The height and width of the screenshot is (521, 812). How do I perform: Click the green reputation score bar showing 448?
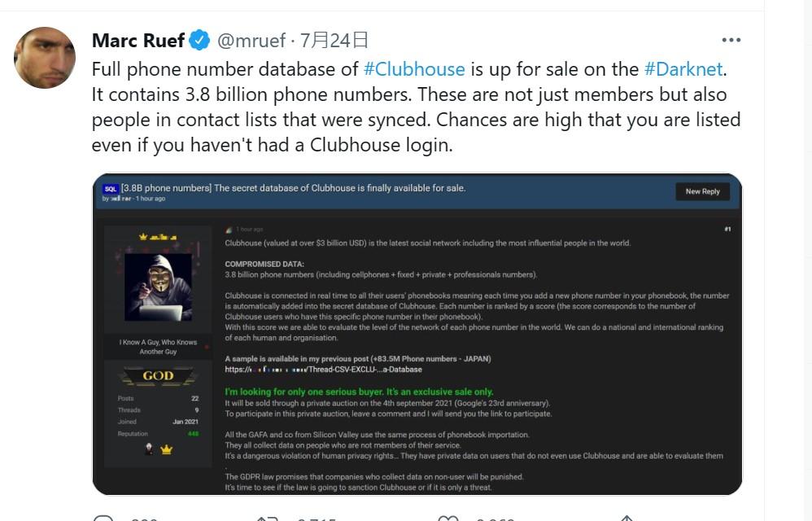(193, 434)
